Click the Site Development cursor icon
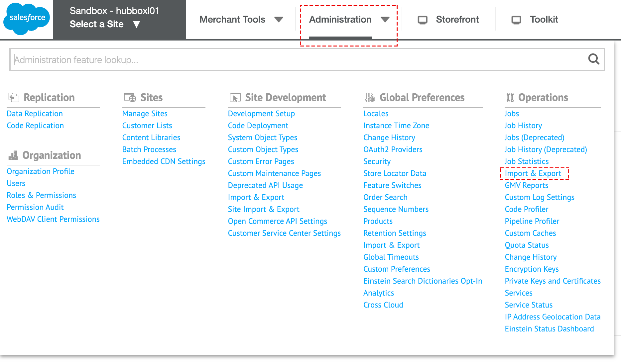 click(235, 97)
